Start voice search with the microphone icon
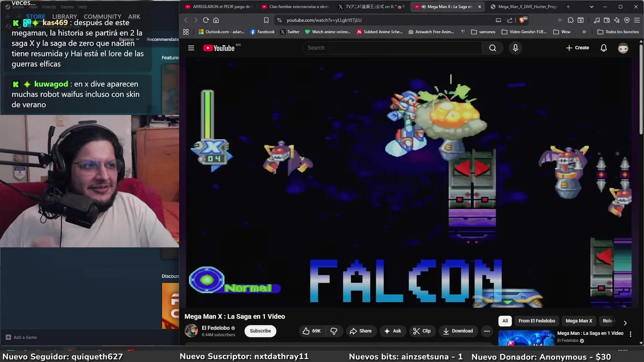Image resolution: width=644 pixels, height=362 pixels. point(515,48)
